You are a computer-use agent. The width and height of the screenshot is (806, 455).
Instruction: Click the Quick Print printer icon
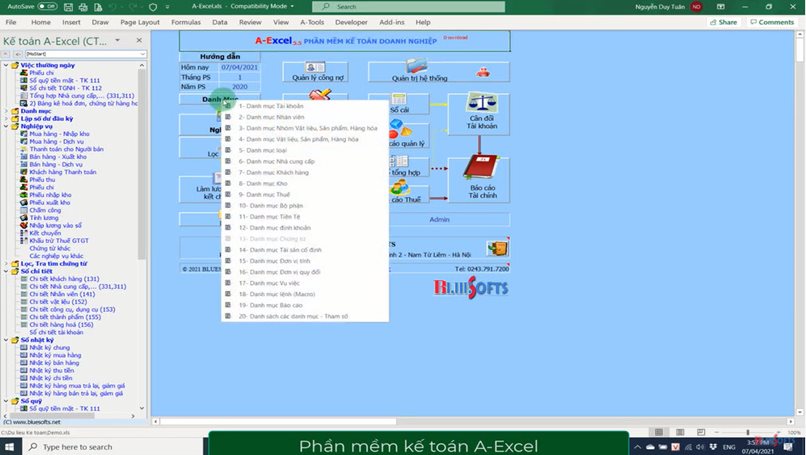pyautogui.click(x=83, y=7)
